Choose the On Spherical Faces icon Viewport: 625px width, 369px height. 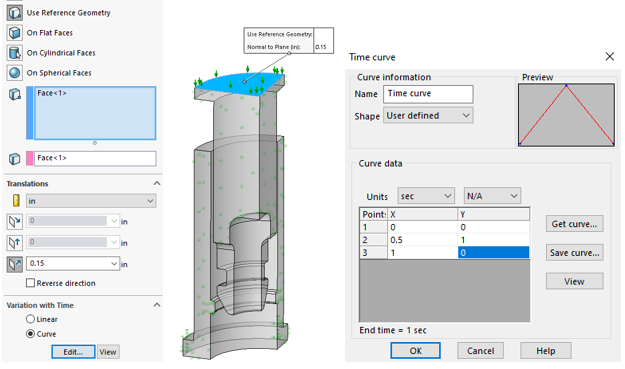point(15,73)
